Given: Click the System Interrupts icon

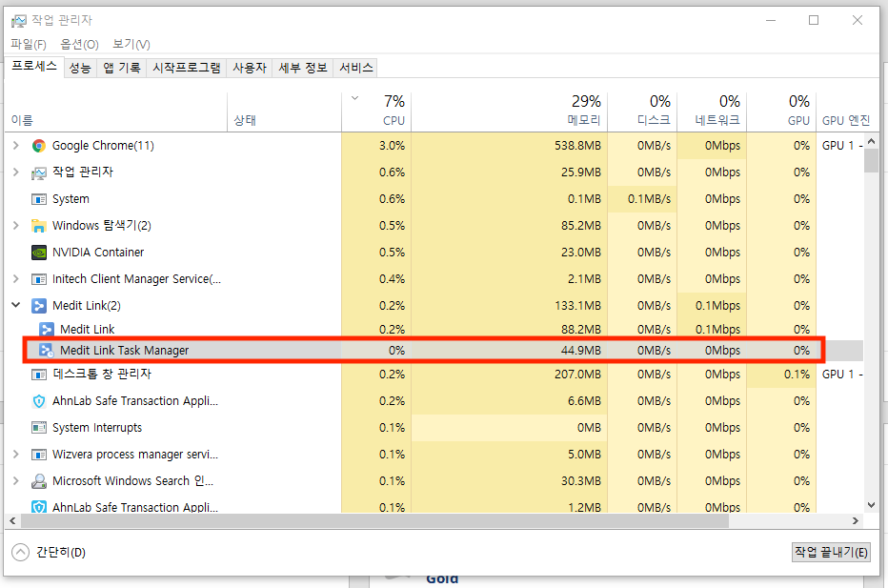Looking at the screenshot, I should (x=38, y=428).
